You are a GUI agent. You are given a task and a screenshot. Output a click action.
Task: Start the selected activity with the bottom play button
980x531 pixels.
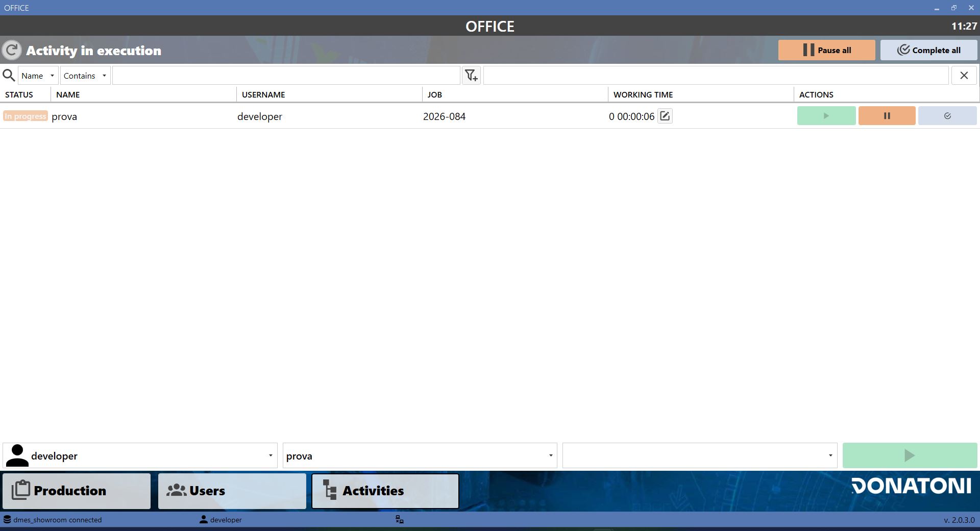point(910,455)
